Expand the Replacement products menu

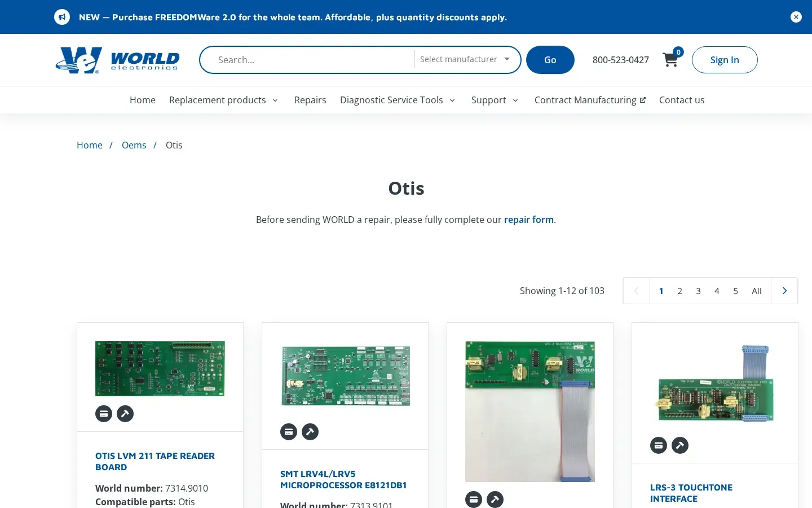click(x=224, y=100)
